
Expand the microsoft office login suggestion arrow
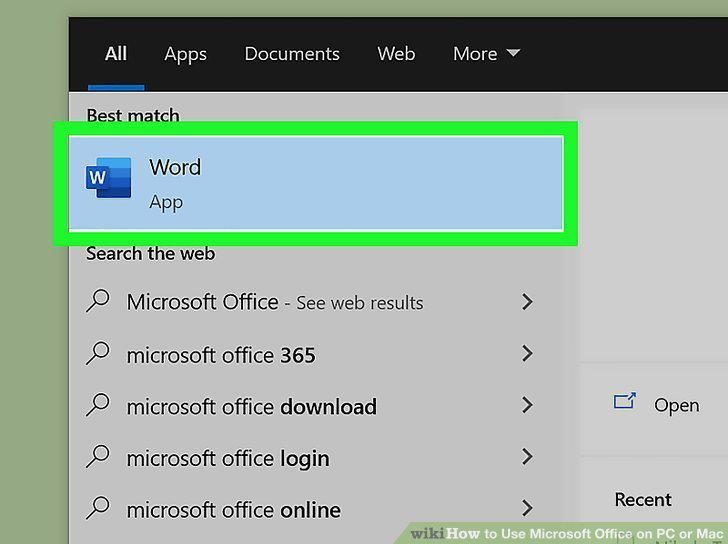tap(527, 457)
